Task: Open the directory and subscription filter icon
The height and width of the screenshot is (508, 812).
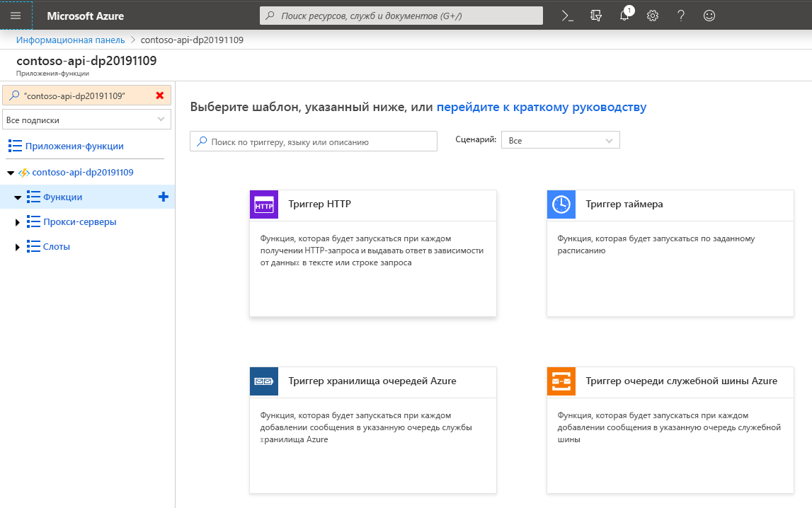Action: pos(596,16)
